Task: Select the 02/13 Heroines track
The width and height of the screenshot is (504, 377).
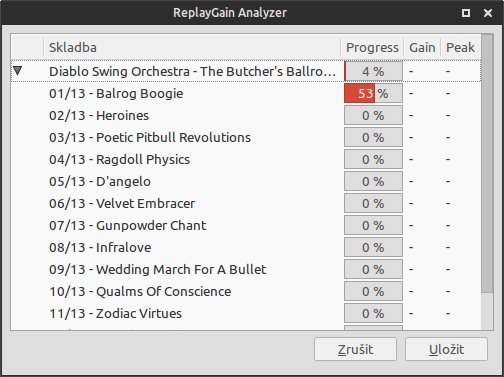Action: (246, 115)
